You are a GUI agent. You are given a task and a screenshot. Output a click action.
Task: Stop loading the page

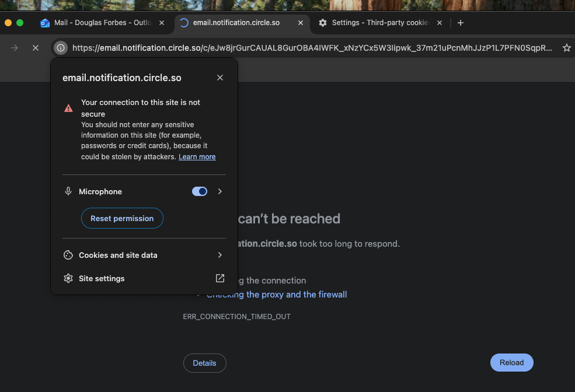point(36,48)
